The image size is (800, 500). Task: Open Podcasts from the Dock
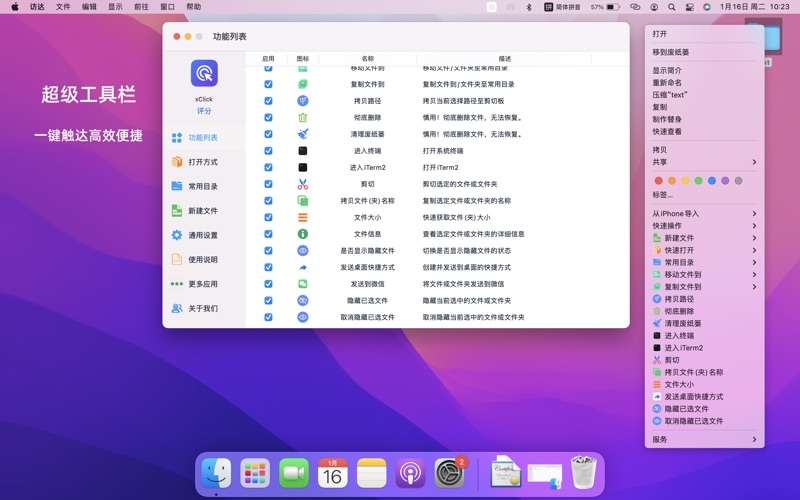(410, 473)
